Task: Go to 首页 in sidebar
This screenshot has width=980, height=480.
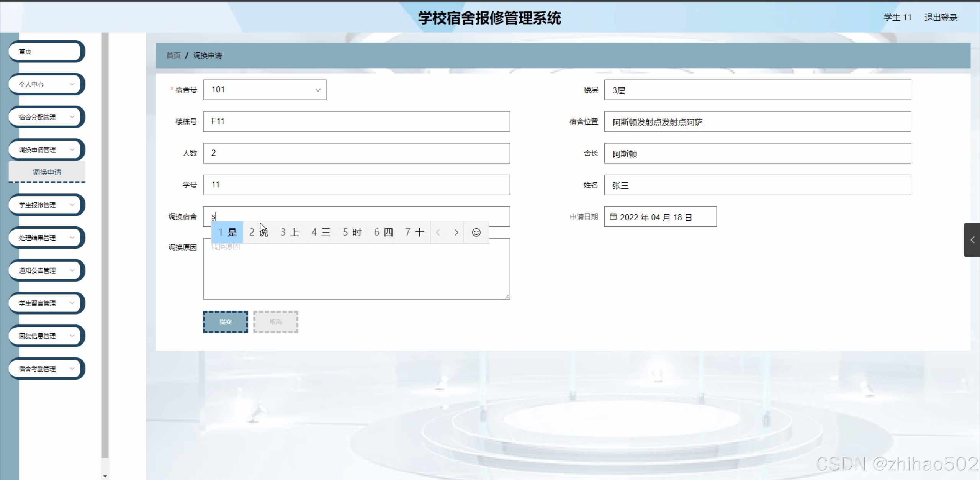Action: (45, 51)
